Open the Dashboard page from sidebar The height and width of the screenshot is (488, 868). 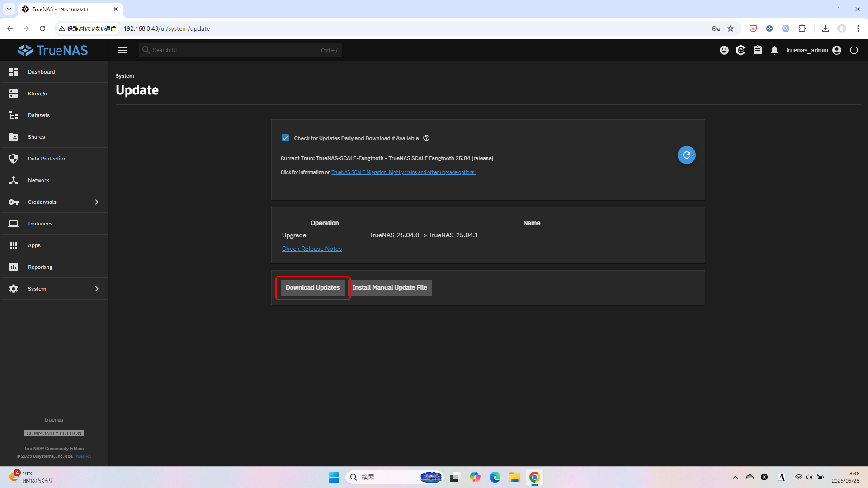tap(54, 72)
